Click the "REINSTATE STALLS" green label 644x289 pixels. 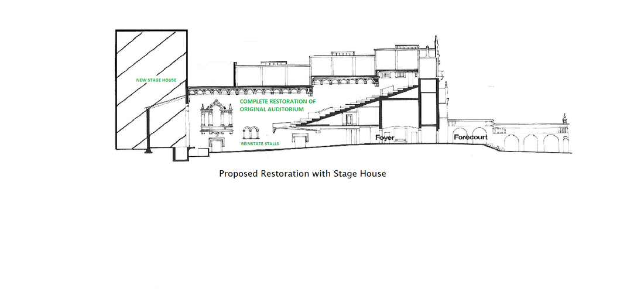pyautogui.click(x=260, y=144)
